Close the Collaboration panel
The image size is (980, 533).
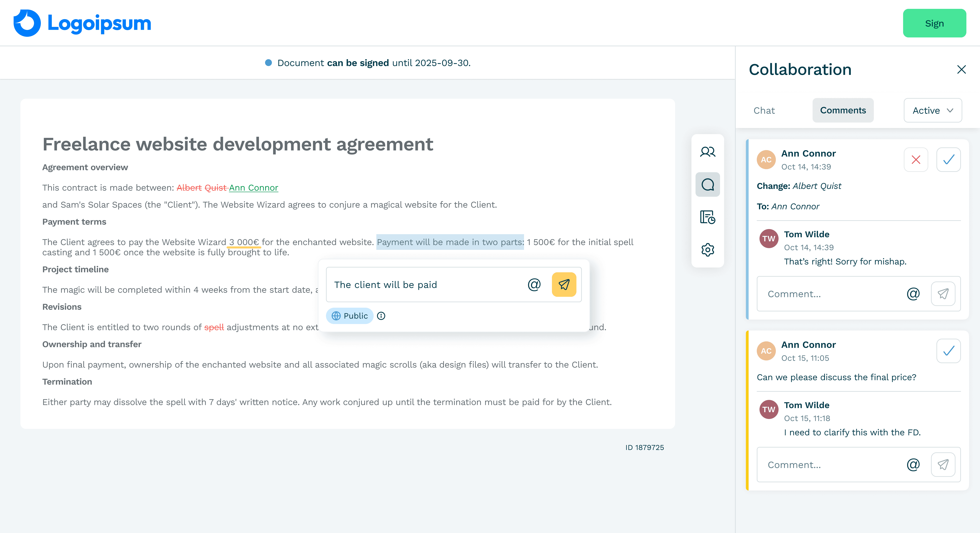[x=961, y=70]
